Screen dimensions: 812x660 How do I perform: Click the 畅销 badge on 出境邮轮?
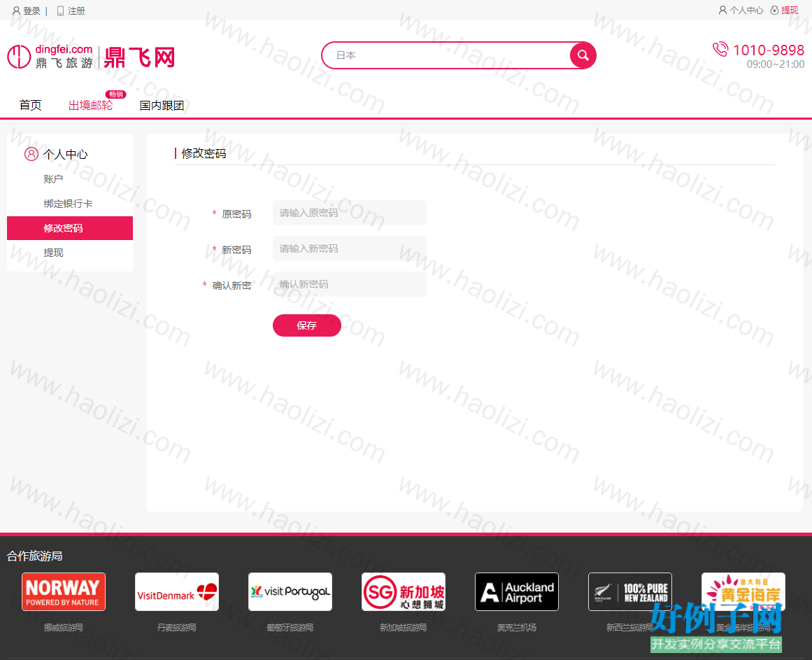[x=116, y=94]
